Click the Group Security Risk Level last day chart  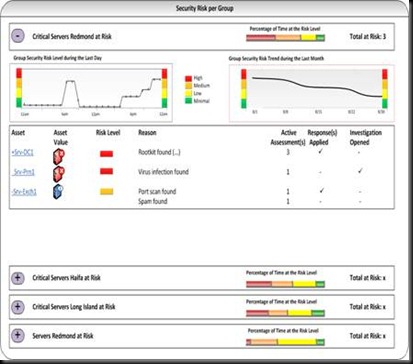(91, 92)
